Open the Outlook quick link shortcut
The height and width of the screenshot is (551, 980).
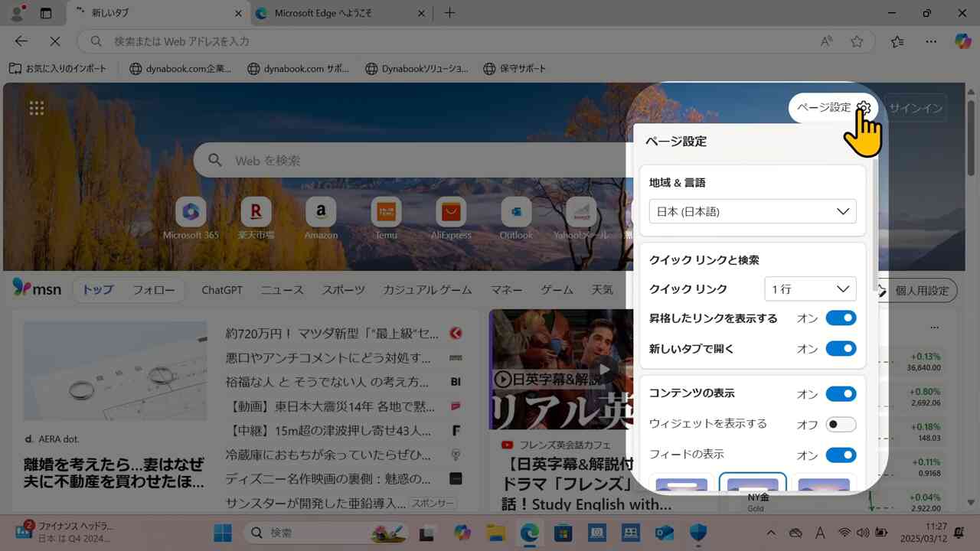pyautogui.click(x=515, y=212)
